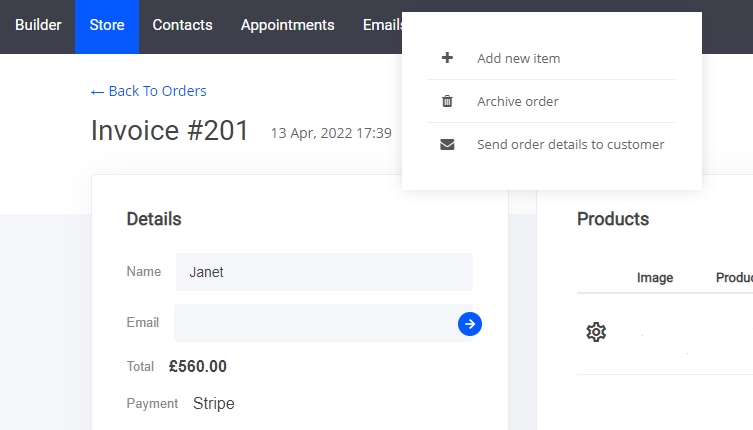Go to the Contacts tab
The height and width of the screenshot is (430, 753).
pyautogui.click(x=182, y=25)
